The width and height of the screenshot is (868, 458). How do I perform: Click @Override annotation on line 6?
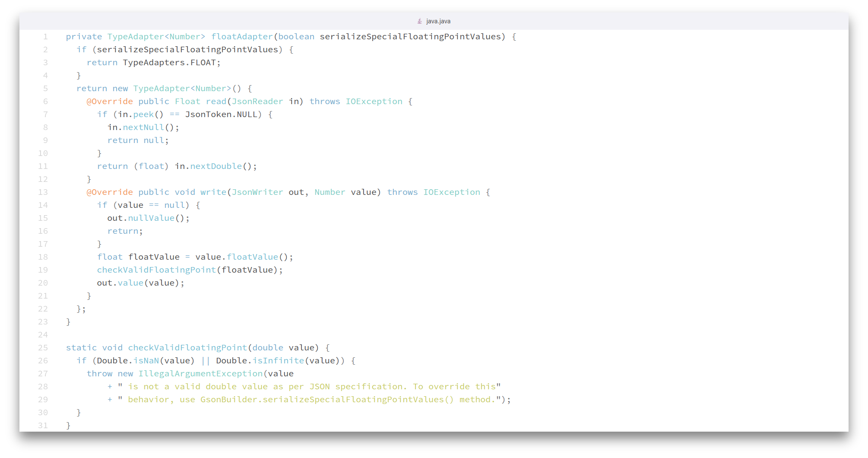(x=110, y=102)
